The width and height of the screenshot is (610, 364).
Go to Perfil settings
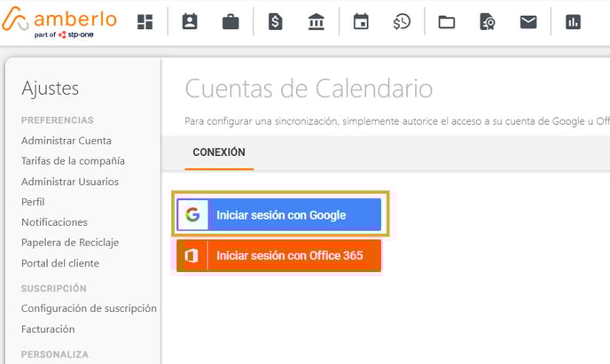33,202
